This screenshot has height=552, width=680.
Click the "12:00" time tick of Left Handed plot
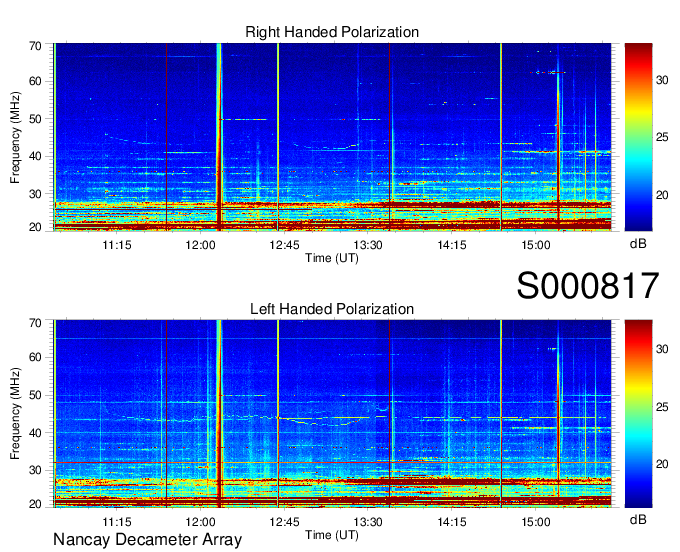[200, 522]
